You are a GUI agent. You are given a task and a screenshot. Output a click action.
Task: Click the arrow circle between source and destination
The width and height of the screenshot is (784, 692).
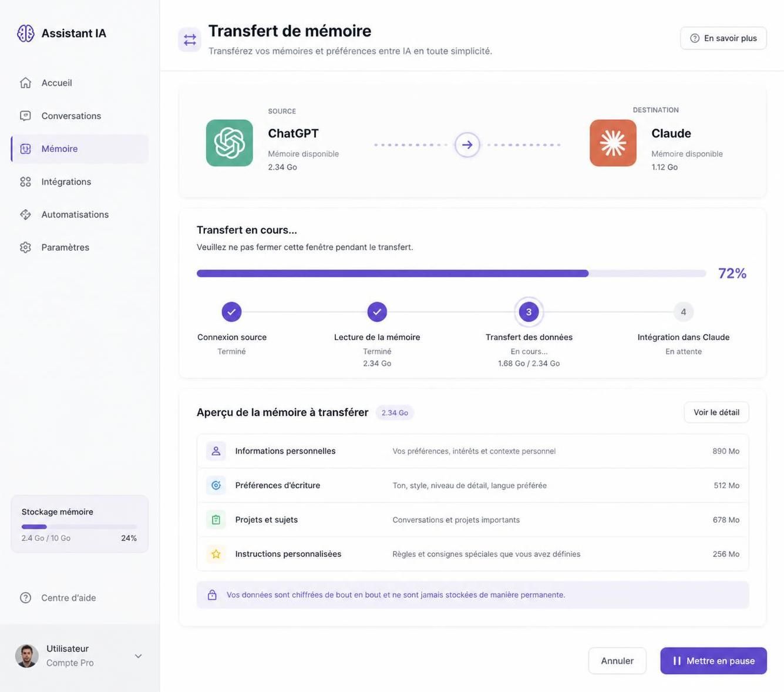pyautogui.click(x=467, y=145)
